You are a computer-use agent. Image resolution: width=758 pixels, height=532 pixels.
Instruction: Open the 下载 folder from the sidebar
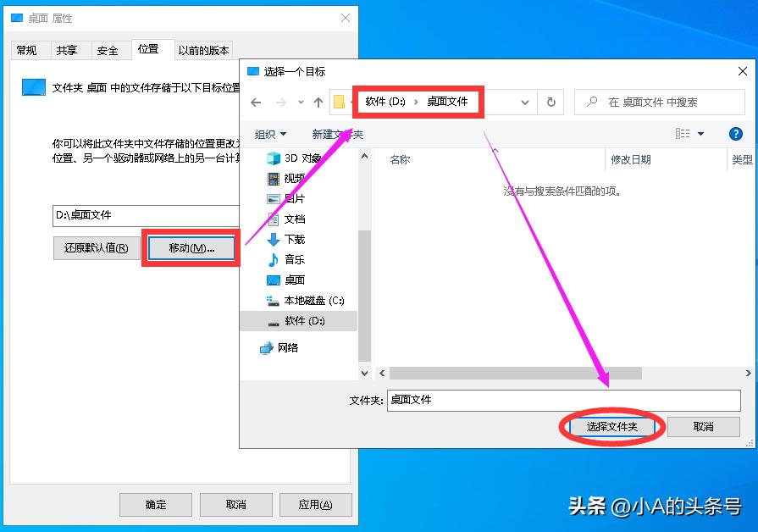(294, 241)
